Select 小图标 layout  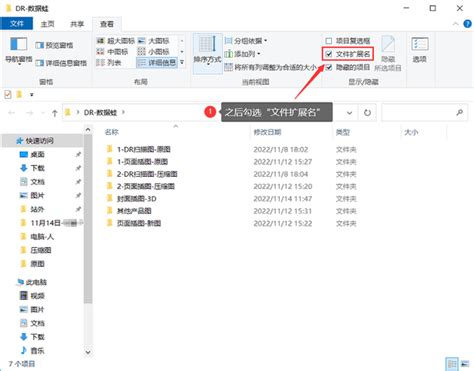point(153,51)
